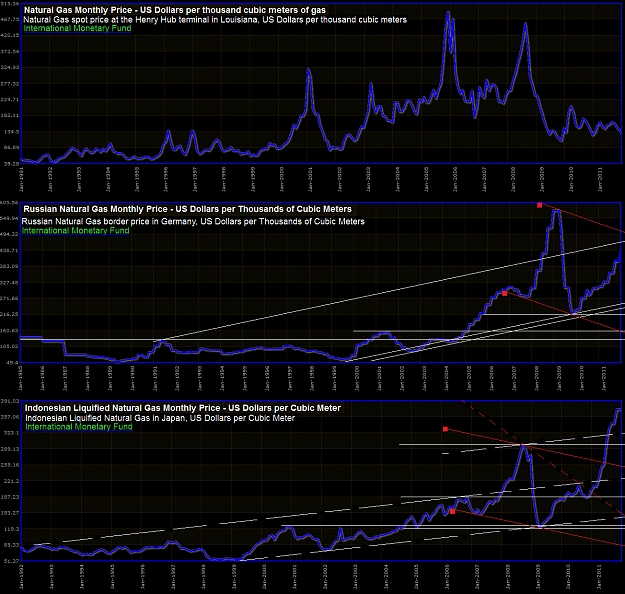Click the 105.02 y-axis value
This screenshot has width=625, height=594.
(10, 346)
